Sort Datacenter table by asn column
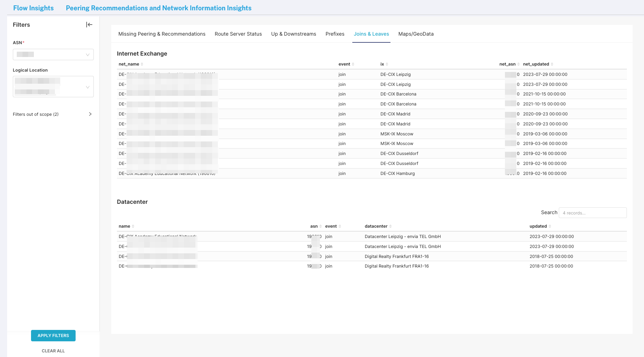 [316, 226]
